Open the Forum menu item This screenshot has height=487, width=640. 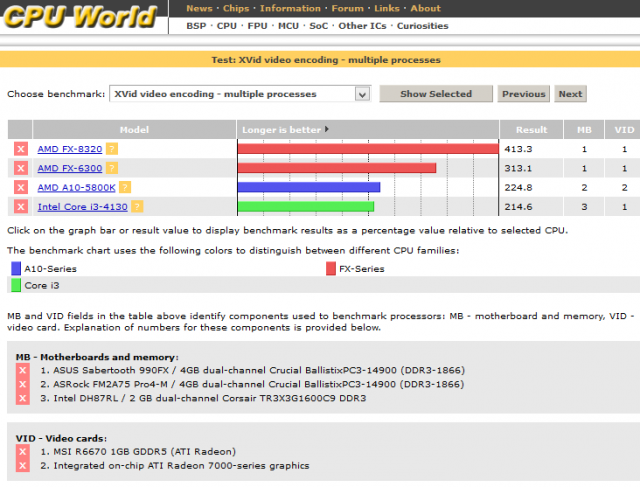[347, 8]
